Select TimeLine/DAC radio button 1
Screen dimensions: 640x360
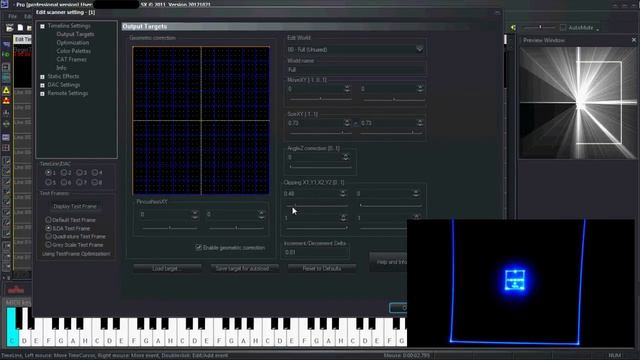[x=49, y=173]
